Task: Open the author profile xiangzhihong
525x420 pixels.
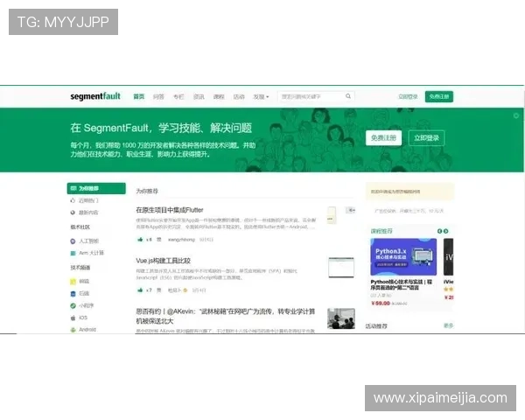Action: (181, 240)
